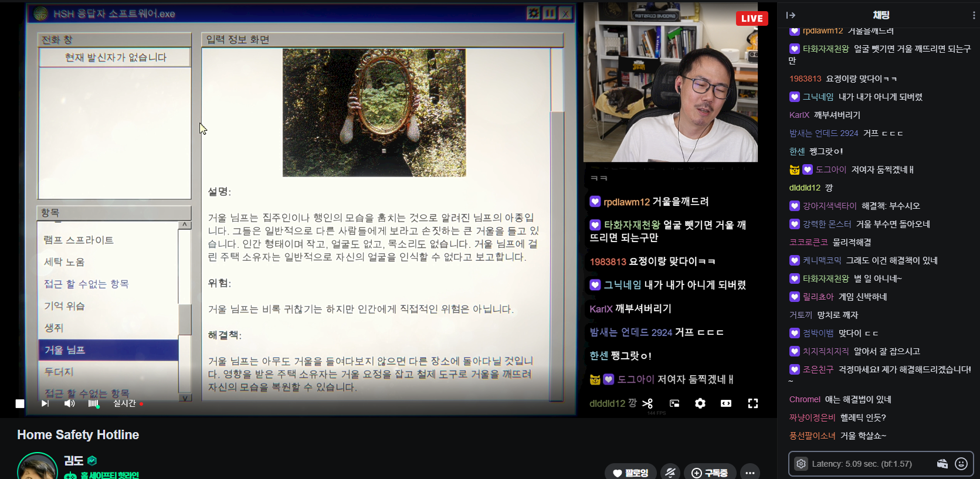
Task: Select highlighted 거울 님프 entry
Action: (x=108, y=350)
